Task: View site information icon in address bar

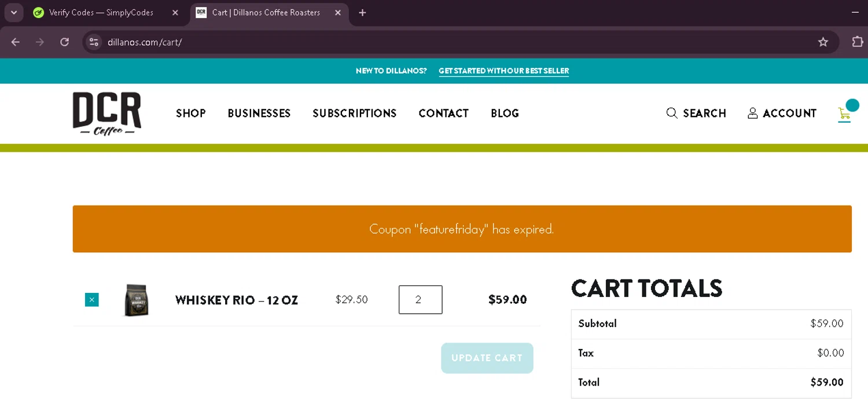Action: point(94,42)
